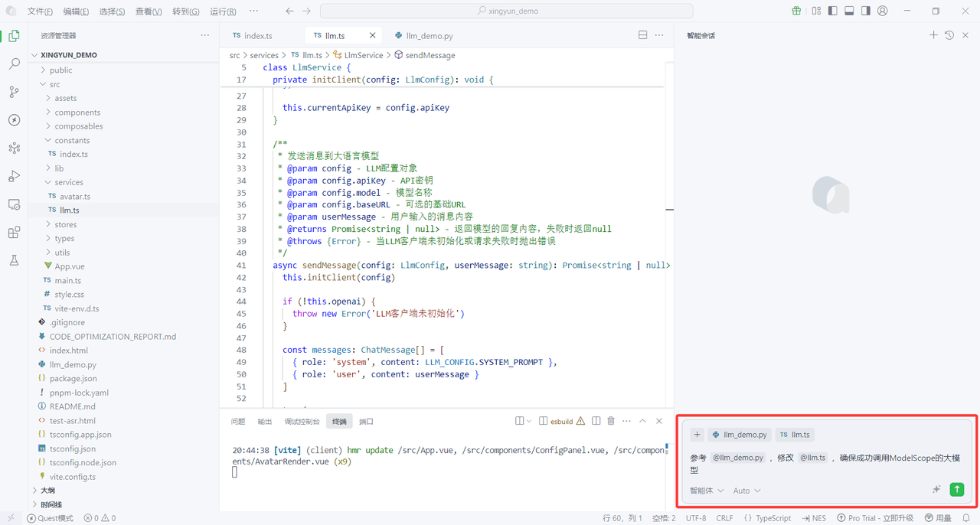Click the xingyun_demo command center search
Screen dimensions: 980x525
507,11
